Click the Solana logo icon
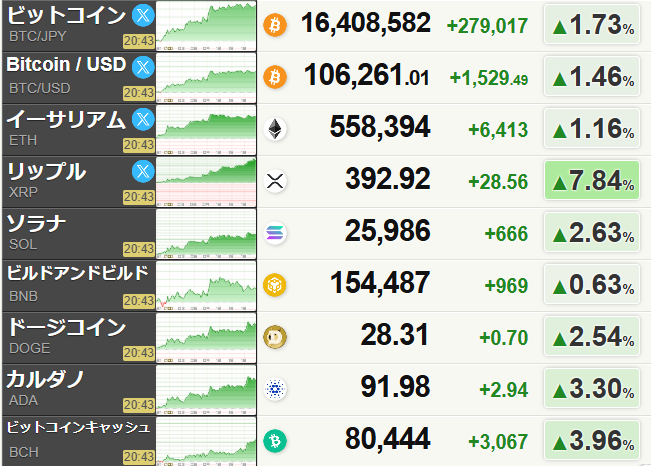This screenshot has width=651, height=466. pyautogui.click(x=274, y=235)
